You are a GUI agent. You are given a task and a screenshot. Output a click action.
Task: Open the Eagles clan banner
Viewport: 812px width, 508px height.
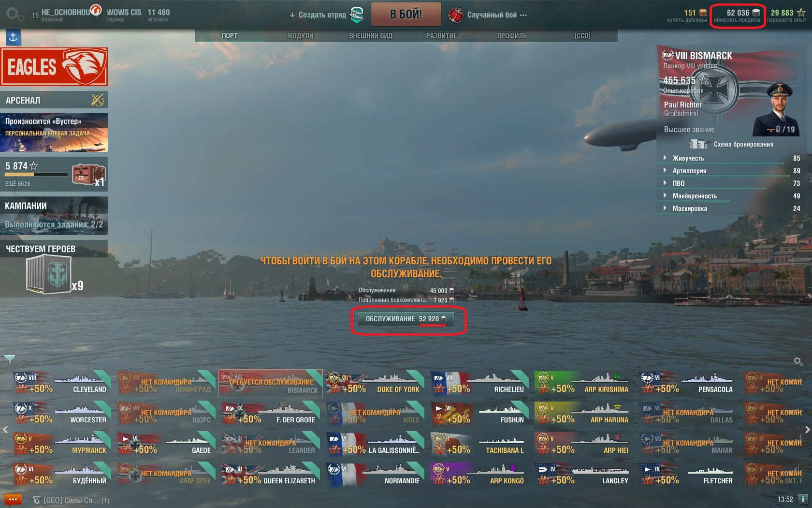[x=54, y=67]
